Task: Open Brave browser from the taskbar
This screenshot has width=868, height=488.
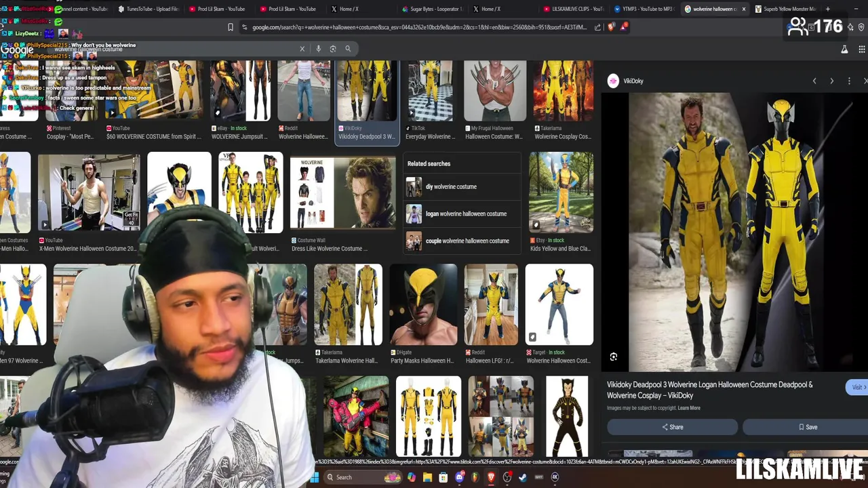Action: [491, 477]
